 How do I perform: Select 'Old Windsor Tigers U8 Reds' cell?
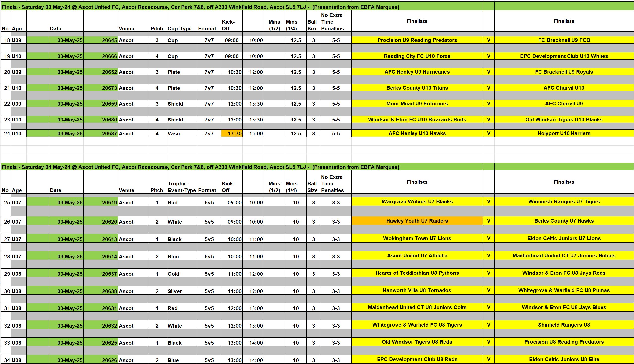click(x=417, y=342)
